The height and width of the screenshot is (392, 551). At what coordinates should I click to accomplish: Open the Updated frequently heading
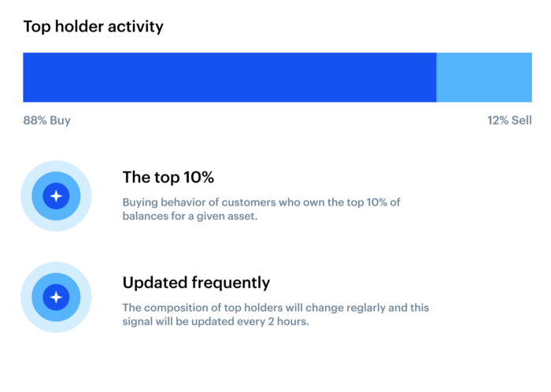point(196,283)
